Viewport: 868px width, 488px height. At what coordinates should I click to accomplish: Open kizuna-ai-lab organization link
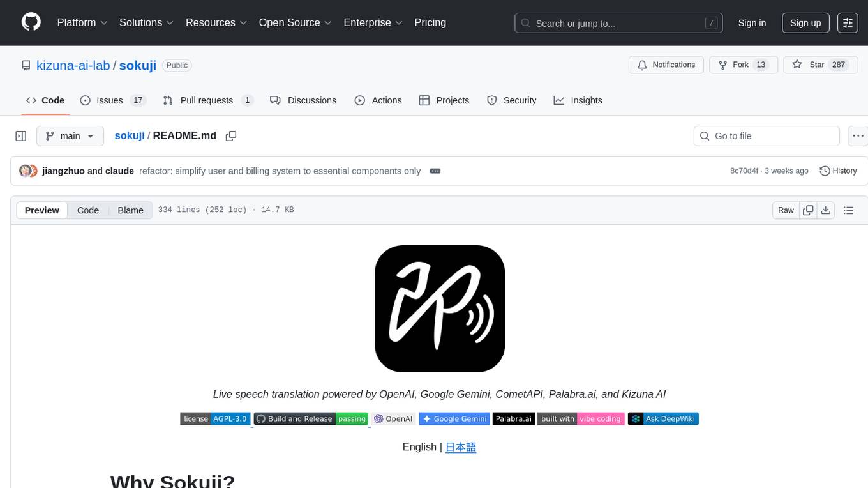(x=73, y=65)
